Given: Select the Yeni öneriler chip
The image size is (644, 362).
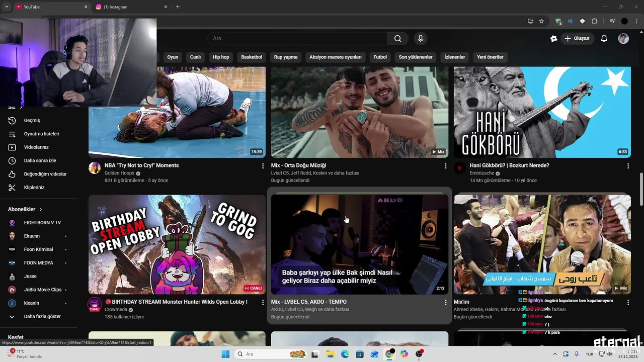Looking at the screenshot, I should pos(490,57).
